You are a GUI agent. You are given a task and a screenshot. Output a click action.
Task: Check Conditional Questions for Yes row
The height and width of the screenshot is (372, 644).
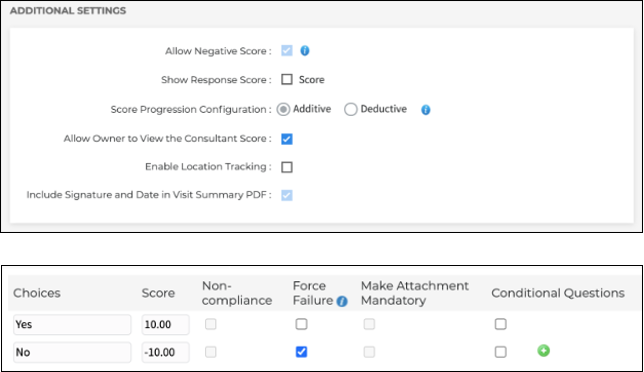(x=500, y=324)
